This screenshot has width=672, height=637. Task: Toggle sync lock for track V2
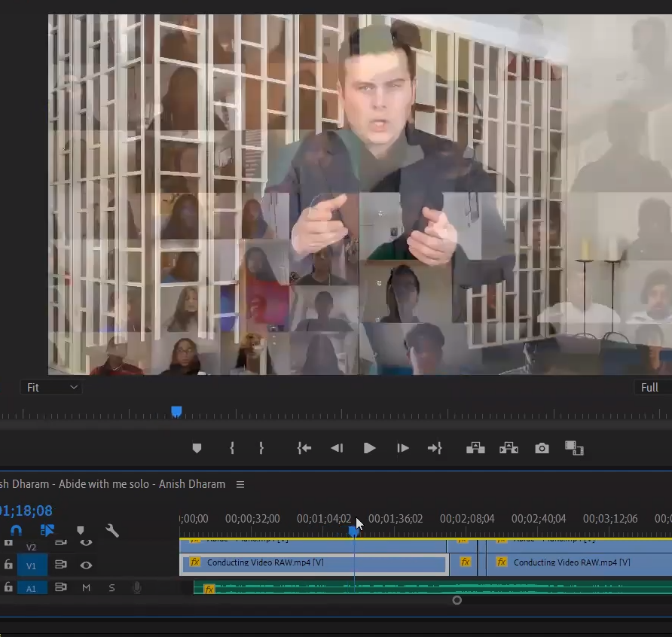[x=61, y=542]
